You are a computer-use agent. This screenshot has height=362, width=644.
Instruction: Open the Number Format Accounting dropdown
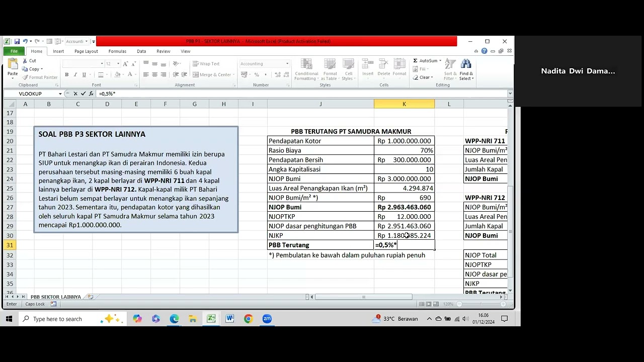pos(287,64)
